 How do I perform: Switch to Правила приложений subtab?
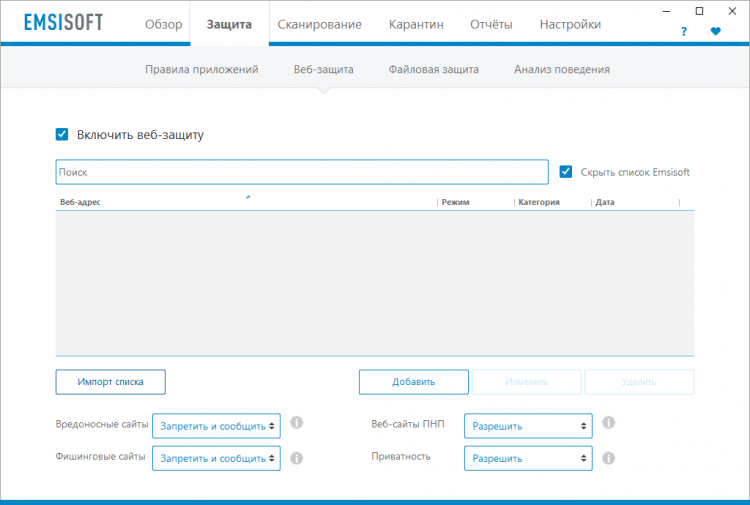point(202,69)
